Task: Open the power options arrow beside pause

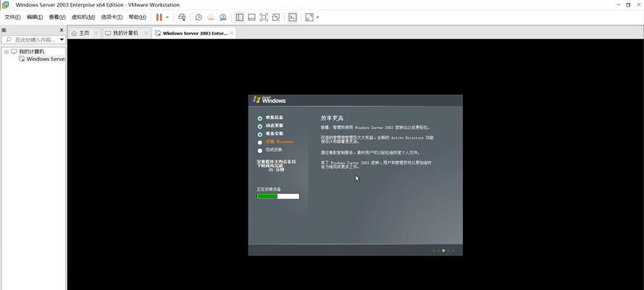Action: (167, 17)
